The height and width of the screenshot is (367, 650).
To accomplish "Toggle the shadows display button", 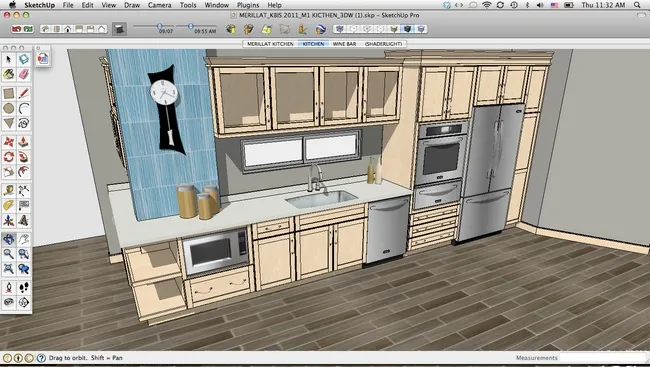I will click(119, 29).
